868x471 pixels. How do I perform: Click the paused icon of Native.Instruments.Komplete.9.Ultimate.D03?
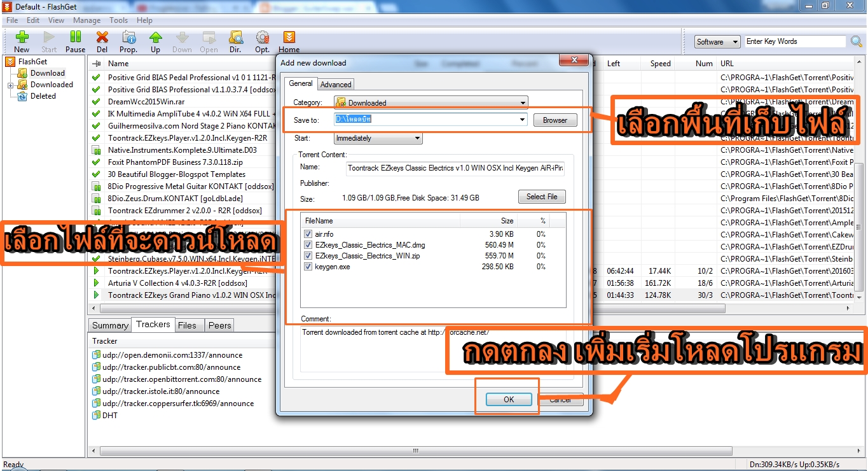97,150
